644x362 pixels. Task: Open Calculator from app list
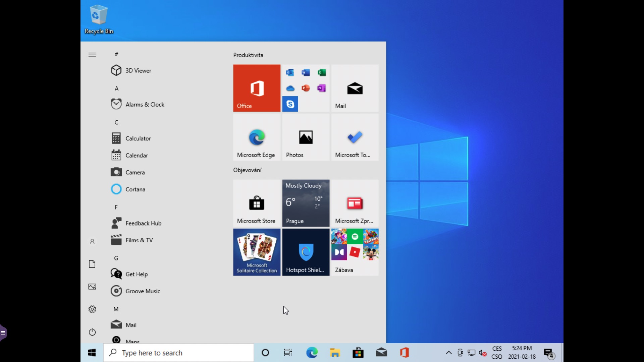(x=138, y=138)
